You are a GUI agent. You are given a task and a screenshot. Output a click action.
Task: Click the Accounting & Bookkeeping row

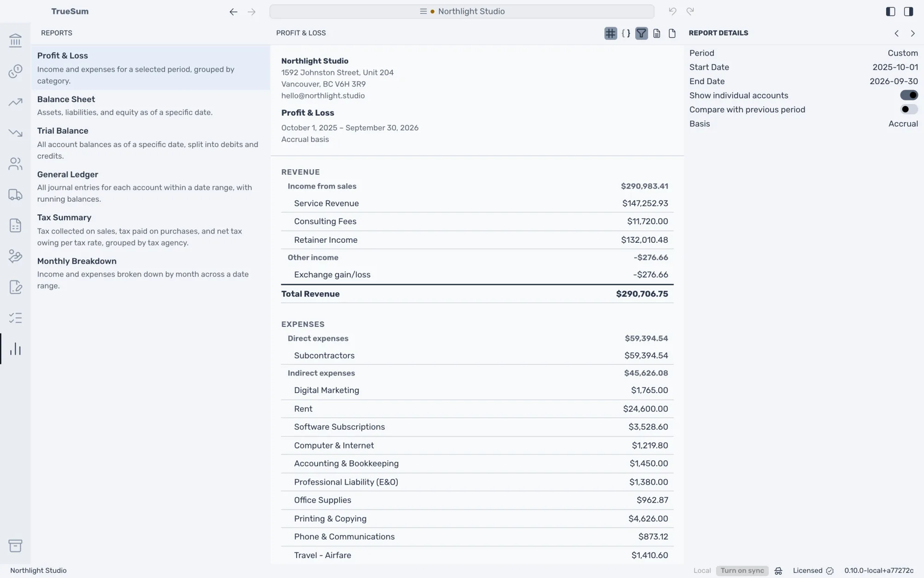click(x=477, y=463)
